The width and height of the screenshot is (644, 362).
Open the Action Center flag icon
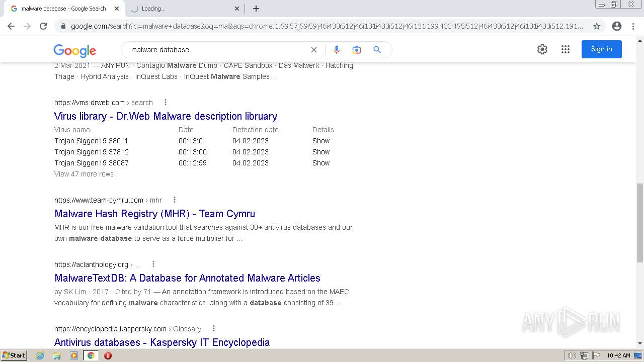[596, 355]
